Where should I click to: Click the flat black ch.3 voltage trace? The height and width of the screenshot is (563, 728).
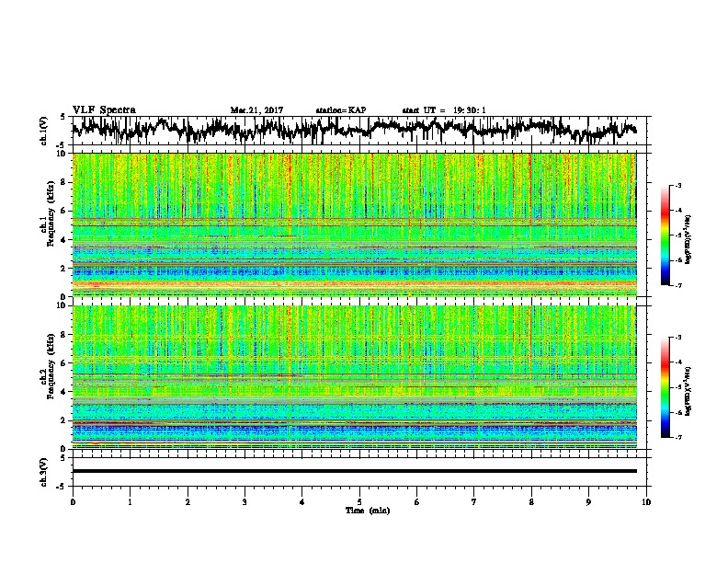point(354,471)
